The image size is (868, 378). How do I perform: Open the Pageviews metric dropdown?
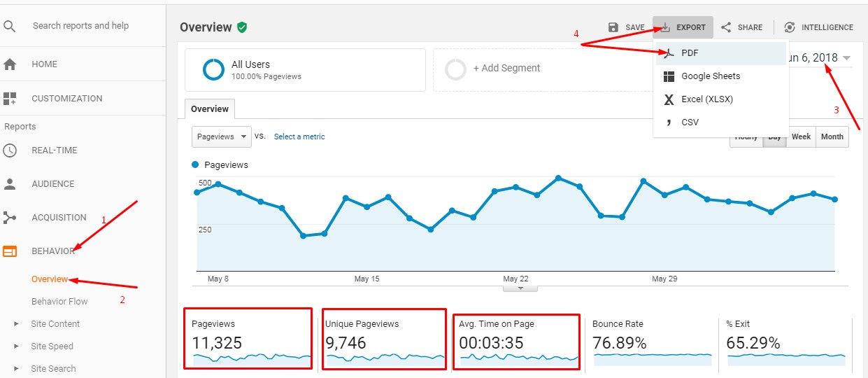point(222,136)
